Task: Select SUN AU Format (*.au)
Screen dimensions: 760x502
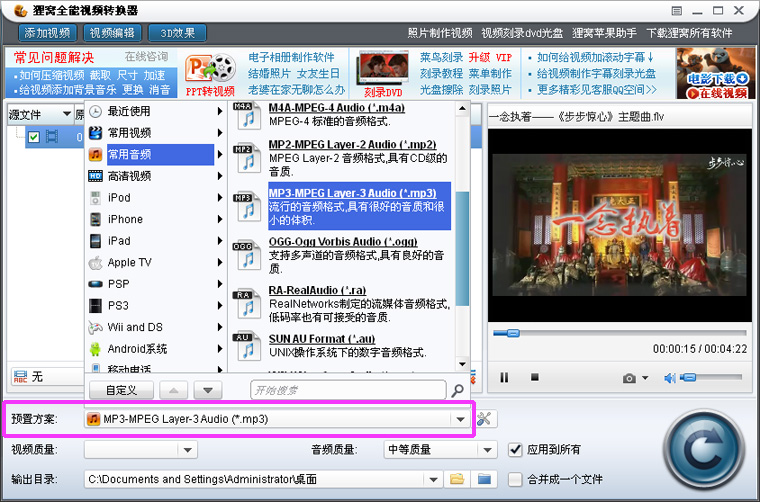Action: (x=322, y=338)
